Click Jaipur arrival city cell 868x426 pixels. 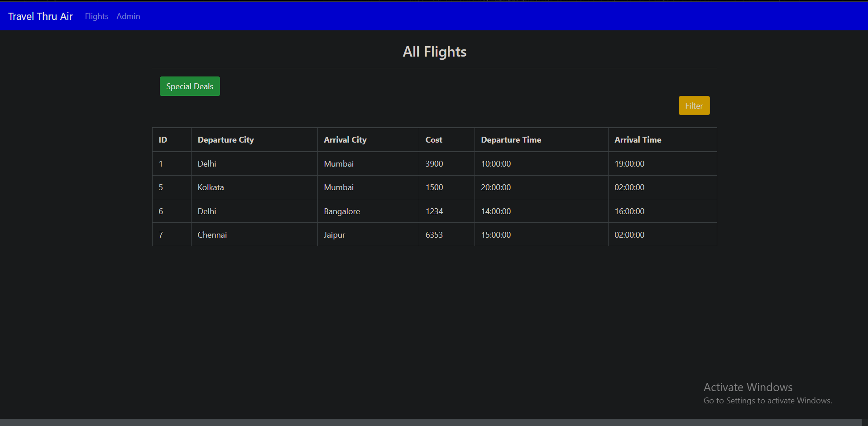[368, 235]
